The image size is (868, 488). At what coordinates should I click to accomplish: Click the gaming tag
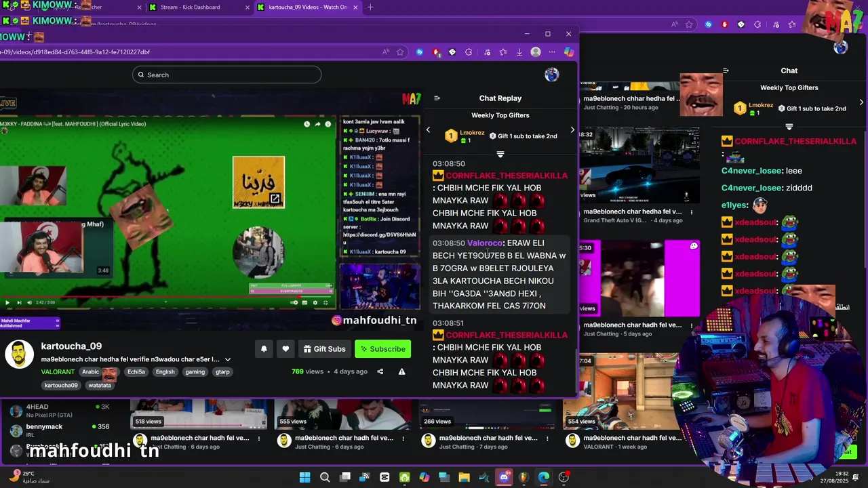(x=195, y=371)
